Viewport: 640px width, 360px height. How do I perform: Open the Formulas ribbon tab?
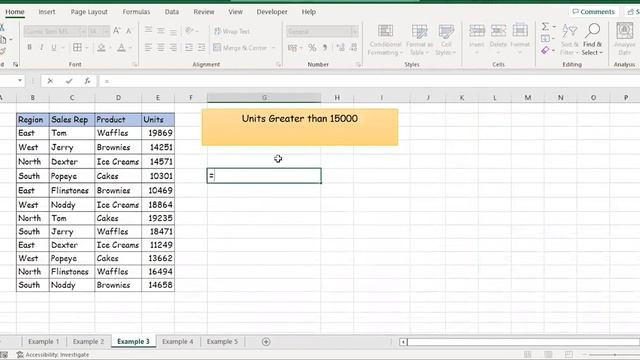click(x=136, y=12)
